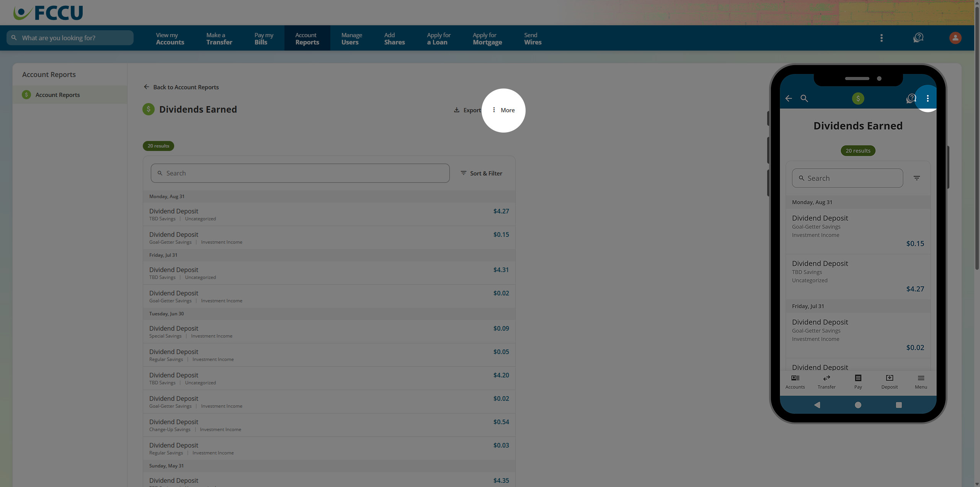Click the desktop report Search field
The height and width of the screenshot is (487, 980).
(x=300, y=173)
